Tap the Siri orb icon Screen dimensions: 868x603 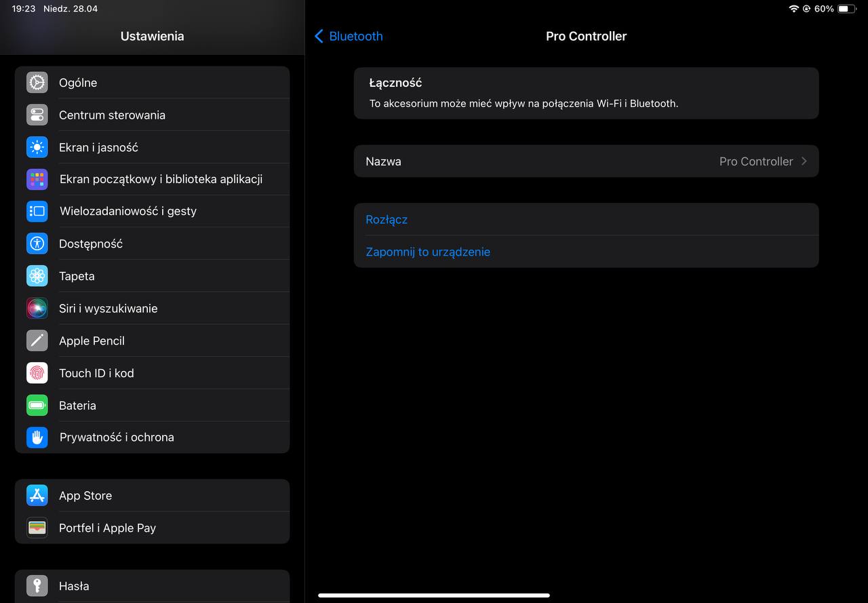coord(37,308)
